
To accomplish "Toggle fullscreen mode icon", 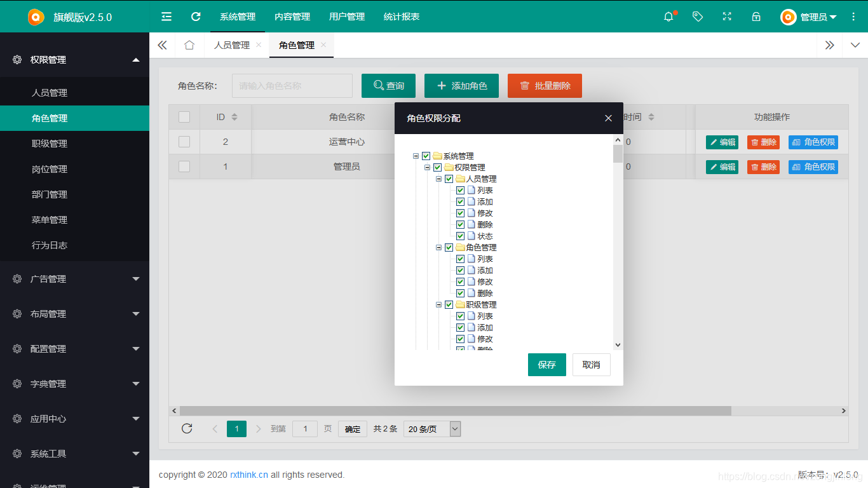I will (727, 17).
